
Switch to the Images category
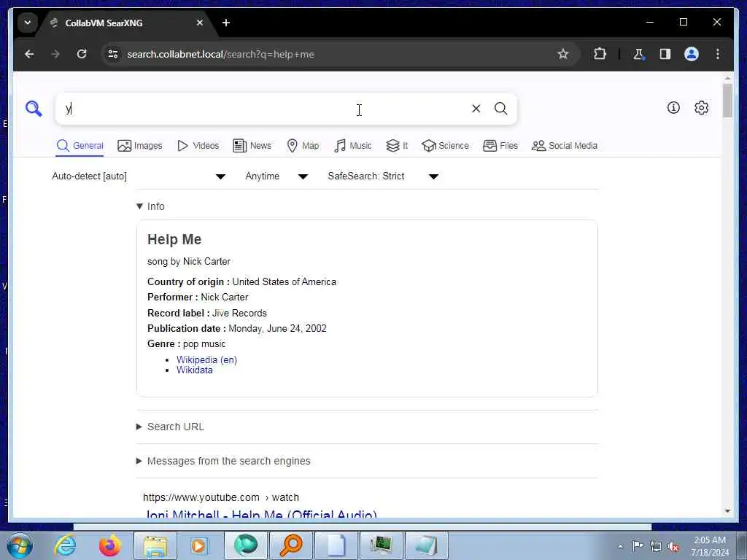pyautogui.click(x=140, y=146)
